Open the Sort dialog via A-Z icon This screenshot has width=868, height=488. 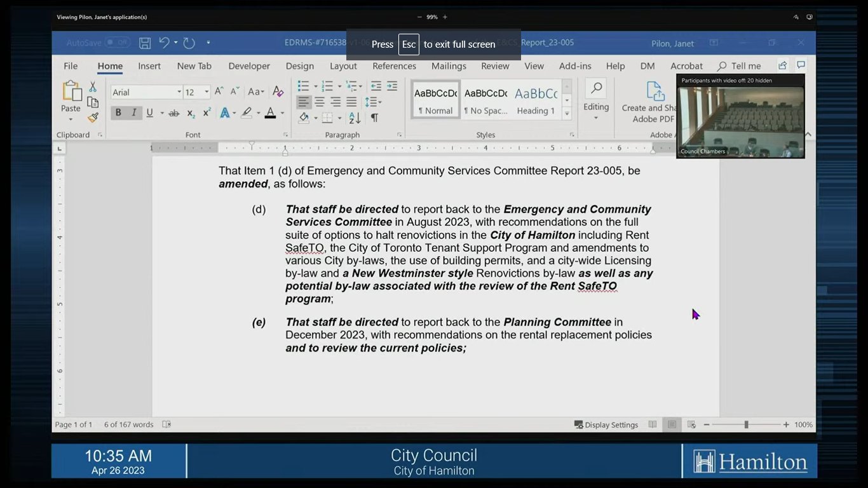click(x=353, y=117)
